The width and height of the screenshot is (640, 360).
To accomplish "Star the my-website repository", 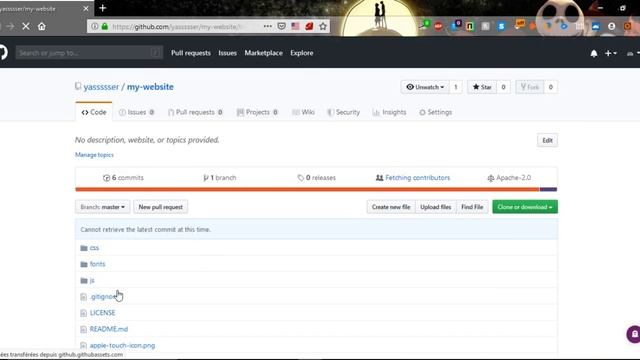I will tap(482, 87).
